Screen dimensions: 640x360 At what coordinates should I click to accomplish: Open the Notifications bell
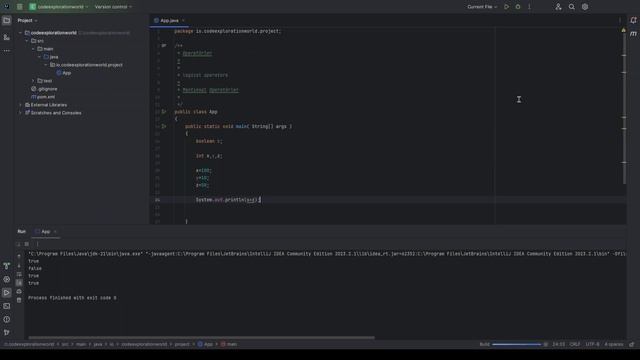click(633, 20)
